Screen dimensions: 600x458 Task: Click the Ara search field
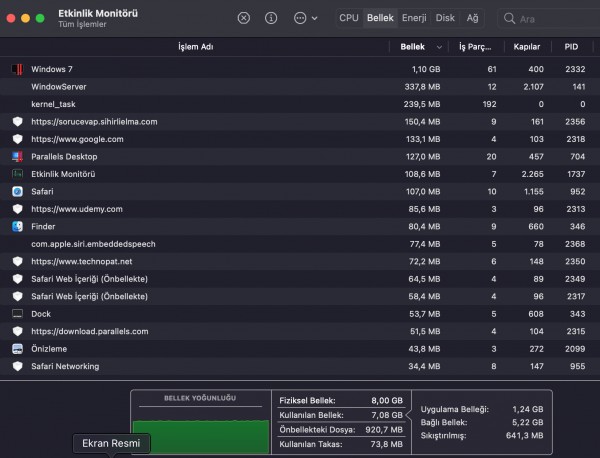(x=551, y=18)
